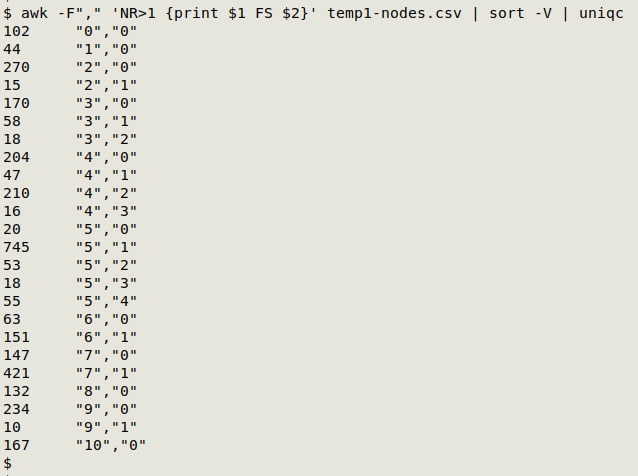
Task: Click the "5","1" pair text
Action: pos(107,247)
